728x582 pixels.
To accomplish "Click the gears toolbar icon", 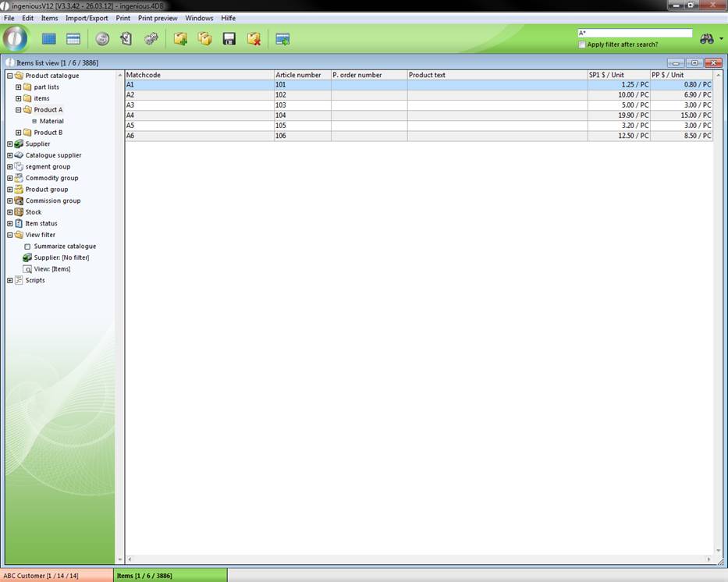I will [x=151, y=39].
